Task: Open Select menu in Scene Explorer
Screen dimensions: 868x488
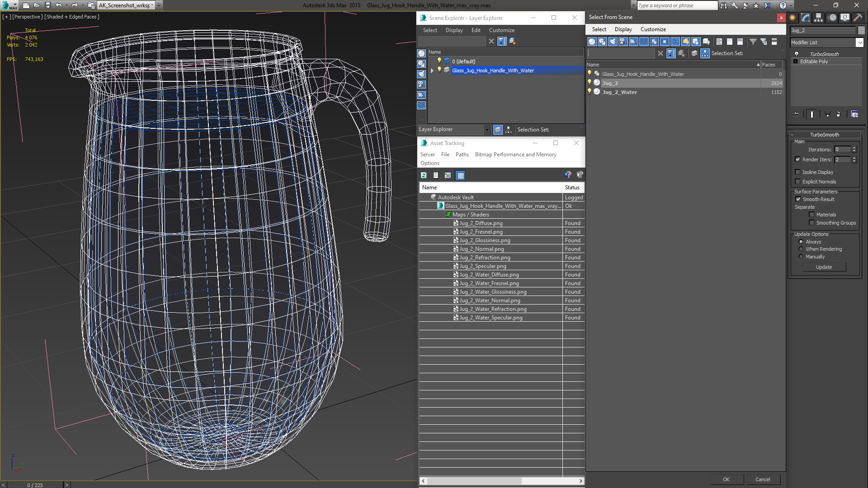Action: tap(430, 30)
